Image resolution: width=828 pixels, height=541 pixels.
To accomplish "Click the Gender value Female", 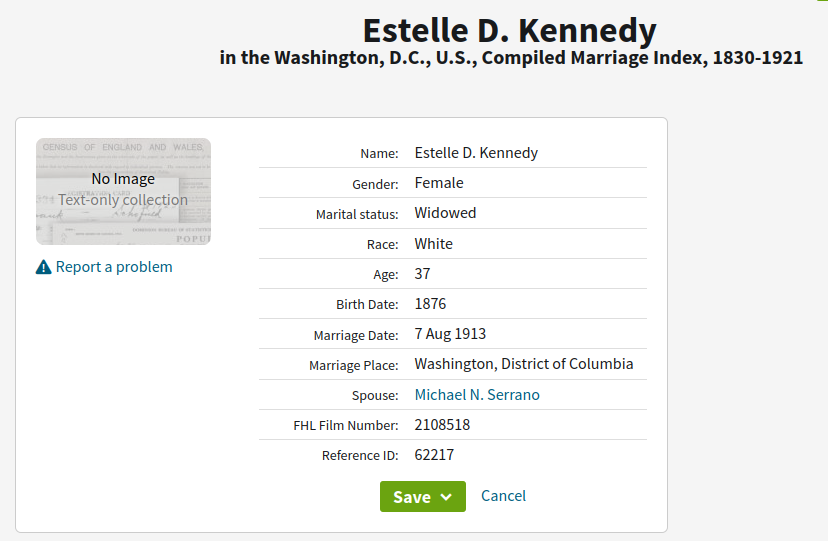I will tap(439, 183).
